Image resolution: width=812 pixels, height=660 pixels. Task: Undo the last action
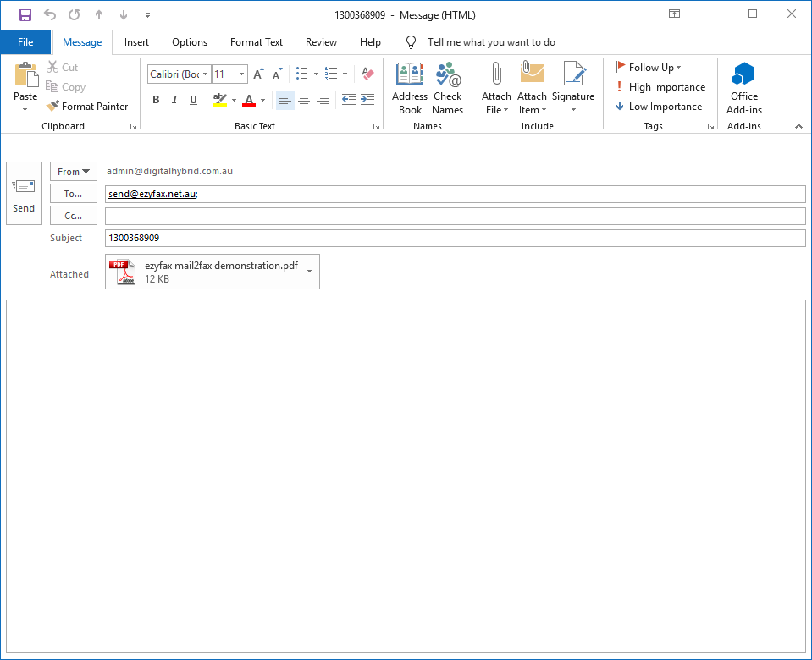[50, 15]
